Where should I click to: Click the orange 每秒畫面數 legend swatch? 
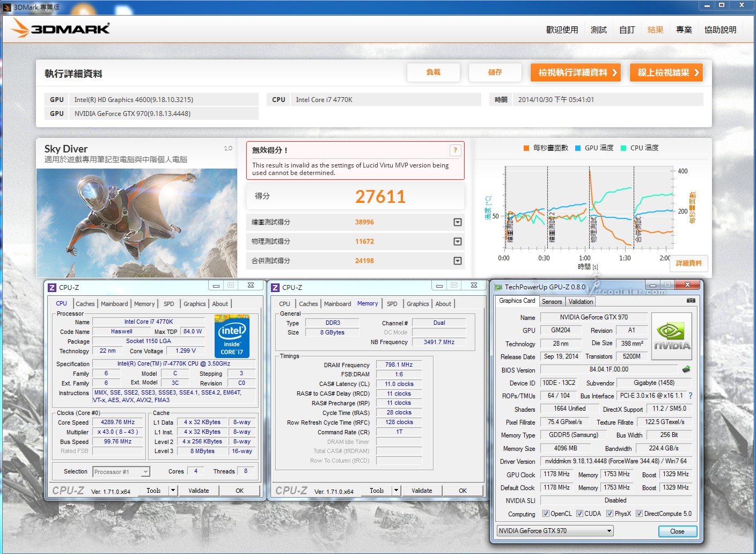[526, 148]
